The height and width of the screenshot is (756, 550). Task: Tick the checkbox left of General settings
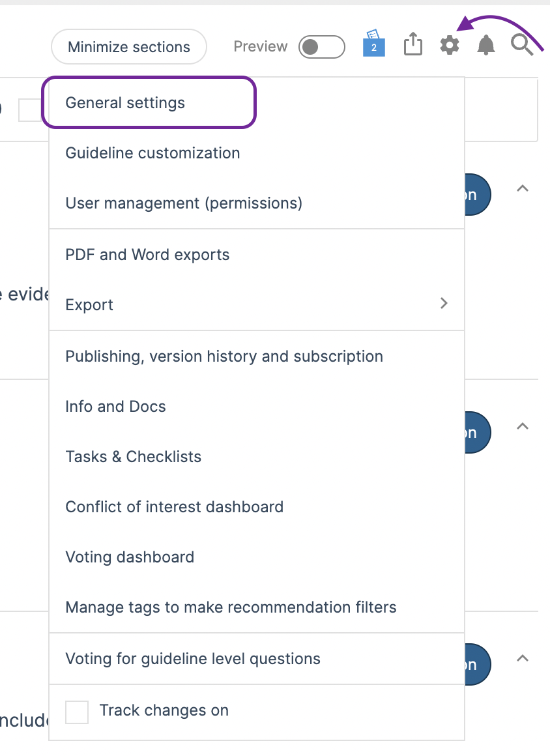(x=29, y=110)
